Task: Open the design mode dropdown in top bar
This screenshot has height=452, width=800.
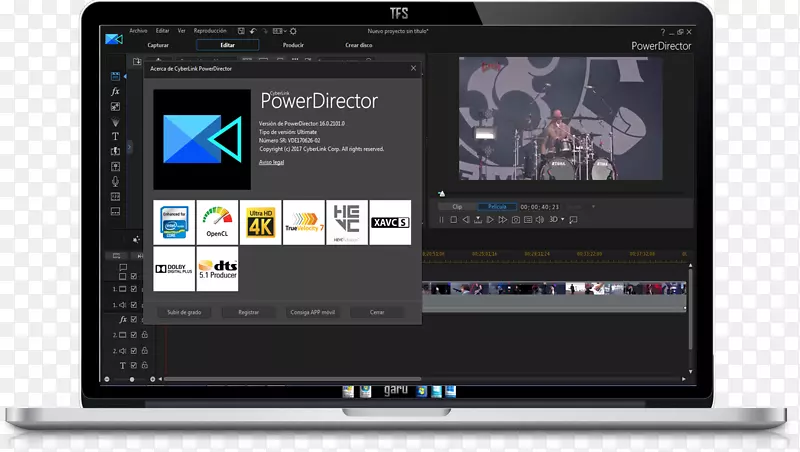Action: pyautogui.click(x=279, y=31)
